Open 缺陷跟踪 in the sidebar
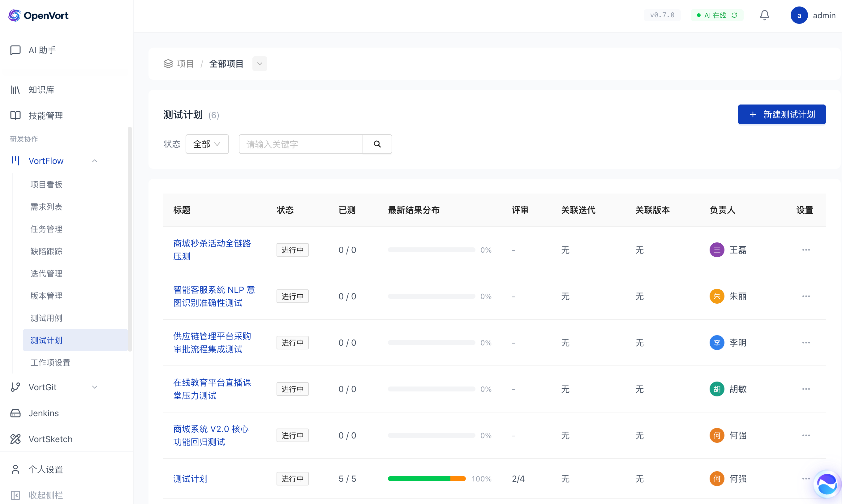Viewport: 842px width, 504px height. (46, 251)
